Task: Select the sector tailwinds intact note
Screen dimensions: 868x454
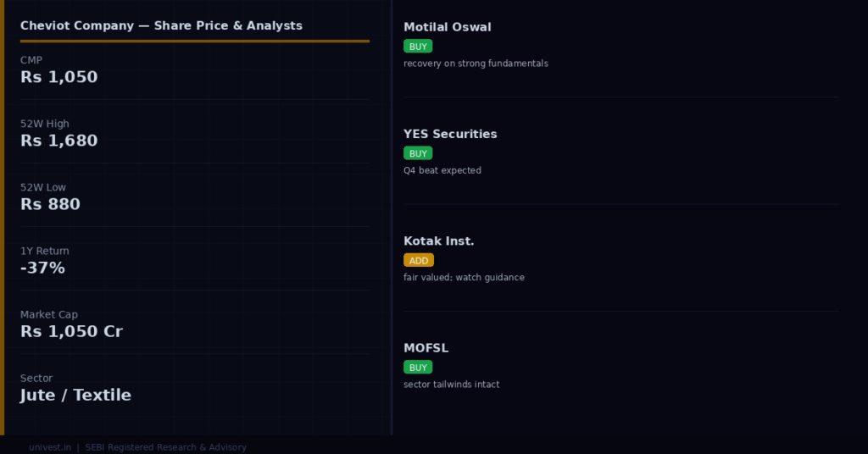Action: click(451, 385)
